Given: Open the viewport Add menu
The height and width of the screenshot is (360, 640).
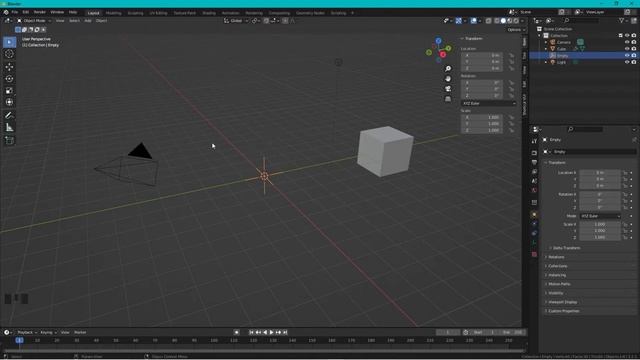Looking at the screenshot, I should click(x=88, y=21).
